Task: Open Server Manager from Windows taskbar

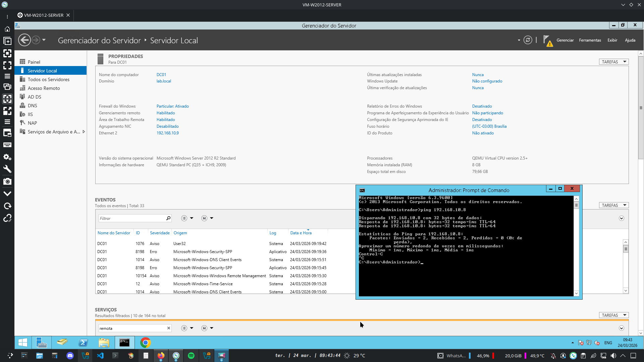Action: [x=41, y=343]
